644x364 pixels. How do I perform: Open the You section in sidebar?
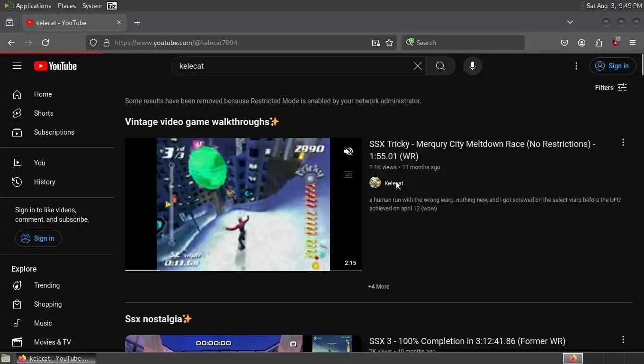(57, 163)
